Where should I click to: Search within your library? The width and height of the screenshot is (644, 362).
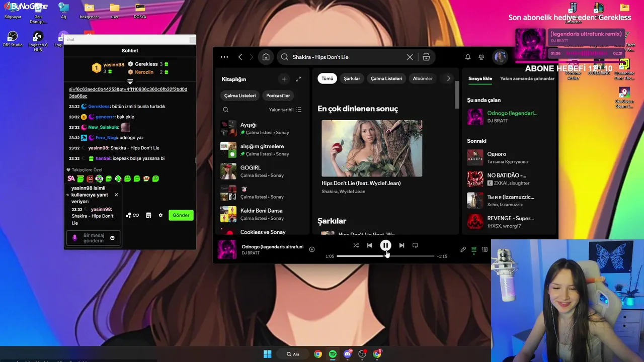coord(225,110)
